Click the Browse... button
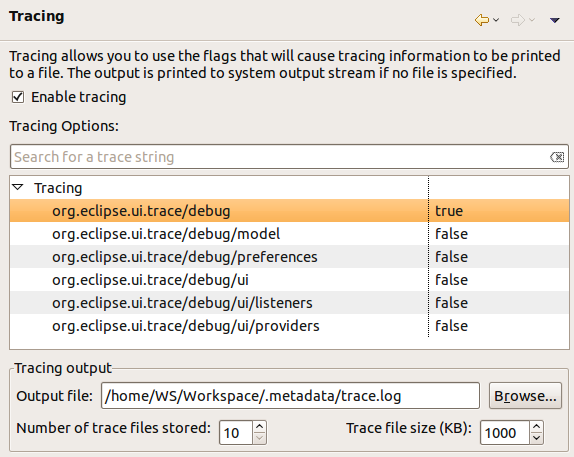The width and height of the screenshot is (574, 457). tap(525, 396)
